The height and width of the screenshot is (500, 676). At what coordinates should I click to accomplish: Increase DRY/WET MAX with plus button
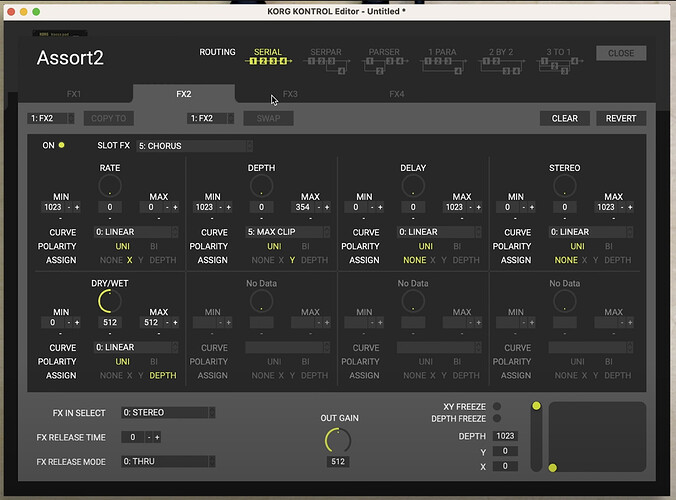click(x=175, y=322)
